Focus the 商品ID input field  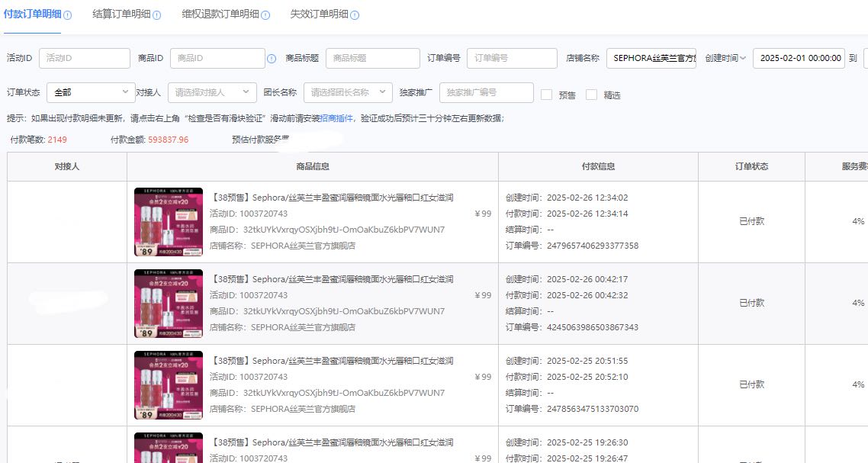(217, 58)
